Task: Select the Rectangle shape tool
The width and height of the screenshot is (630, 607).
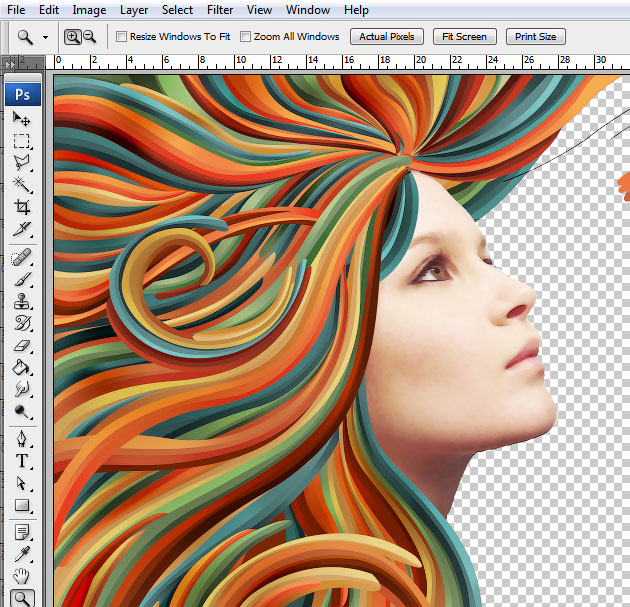Action: point(22,505)
